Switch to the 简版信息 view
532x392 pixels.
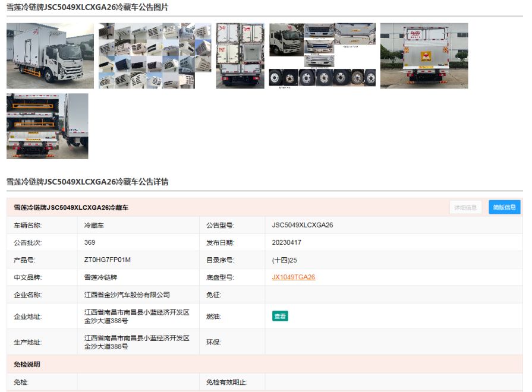tap(504, 207)
